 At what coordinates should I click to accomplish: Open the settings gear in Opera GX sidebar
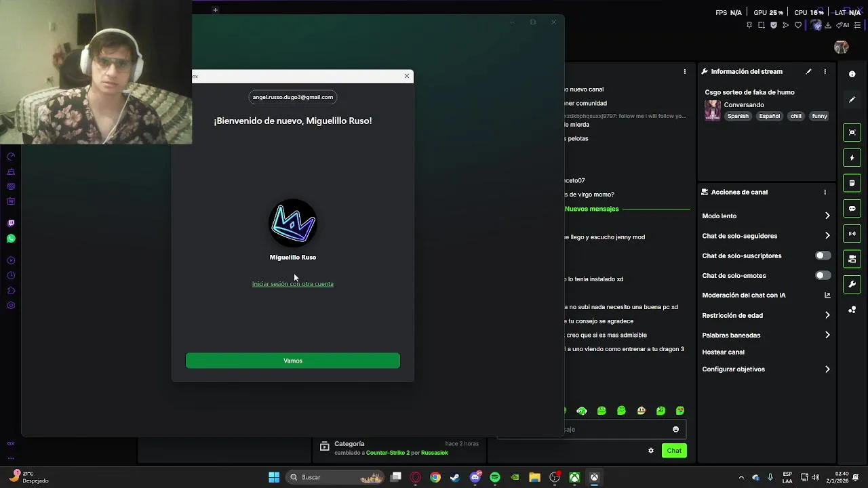click(x=11, y=306)
